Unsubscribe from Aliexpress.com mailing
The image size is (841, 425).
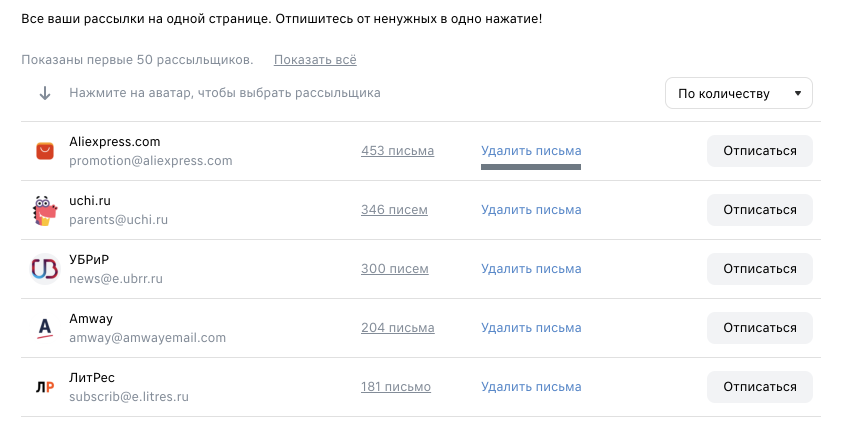tap(759, 151)
